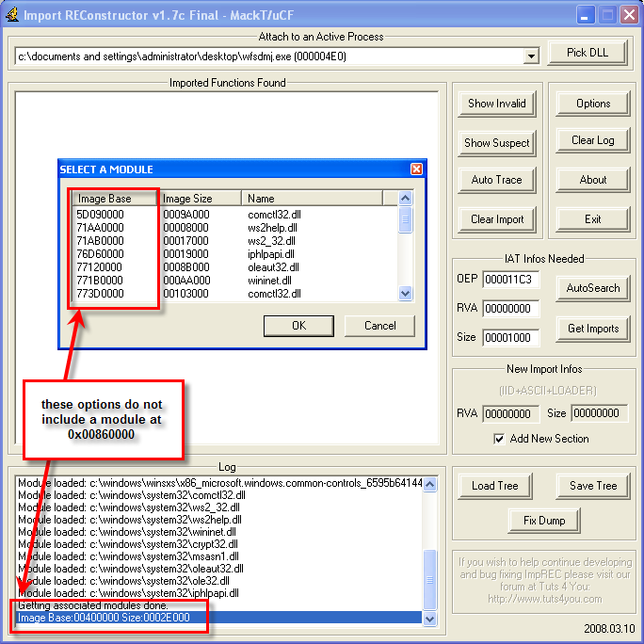This screenshot has height=644, width=644.
Task: Sort modules by Image Base column
Action: point(105,199)
